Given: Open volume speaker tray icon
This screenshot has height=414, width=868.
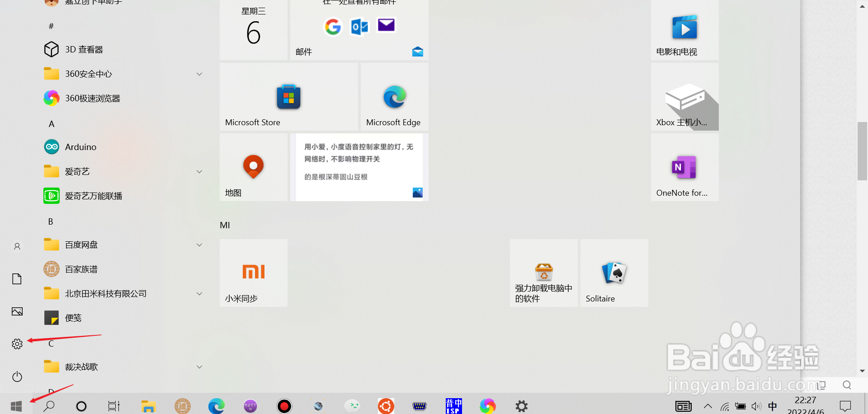Looking at the screenshot, I should (x=756, y=406).
